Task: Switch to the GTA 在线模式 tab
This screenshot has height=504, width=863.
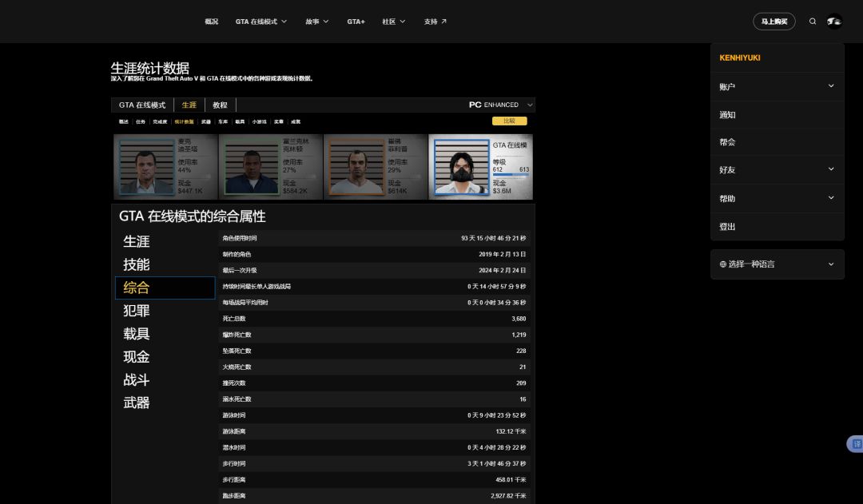Action: point(142,105)
